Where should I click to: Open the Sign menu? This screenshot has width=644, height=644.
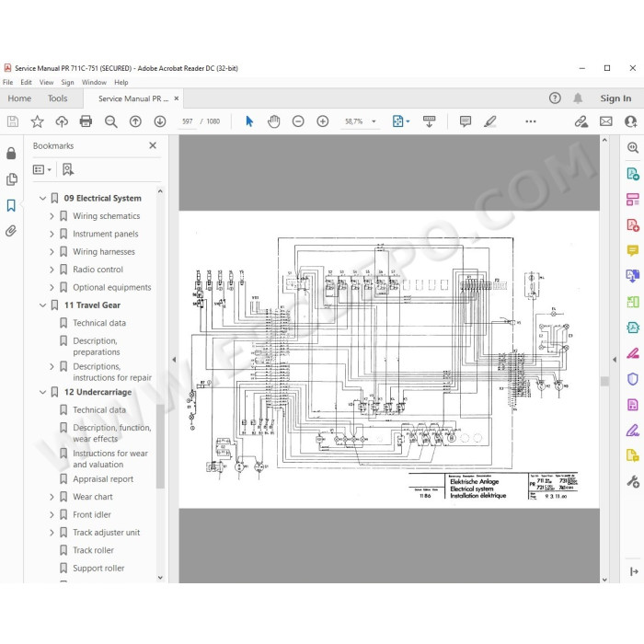coord(67,82)
